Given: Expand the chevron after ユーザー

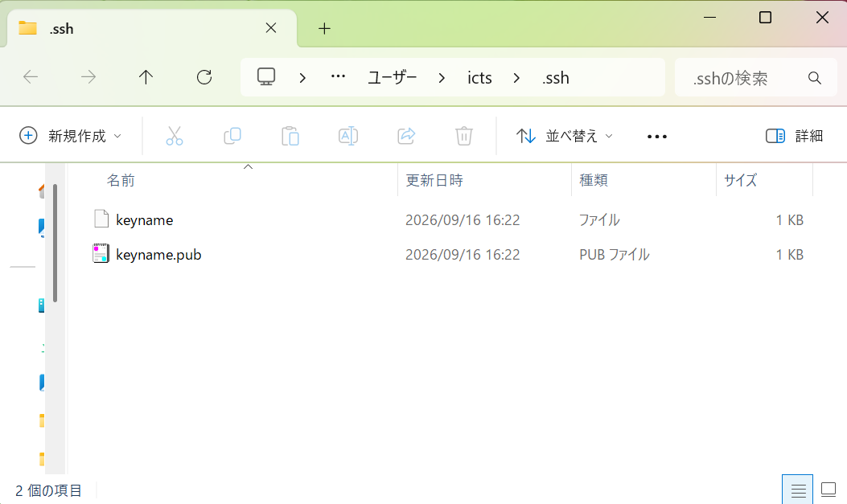Looking at the screenshot, I should tap(442, 78).
